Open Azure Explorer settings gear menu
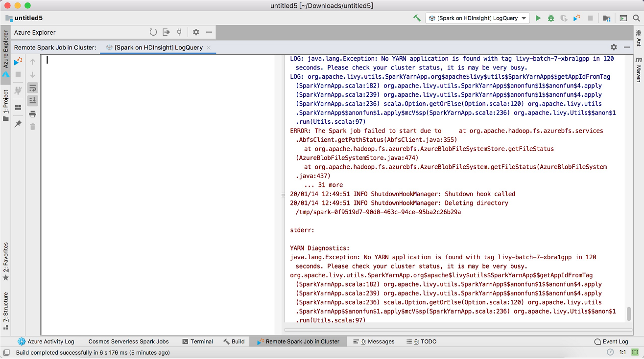This screenshot has height=359, width=644. click(196, 32)
